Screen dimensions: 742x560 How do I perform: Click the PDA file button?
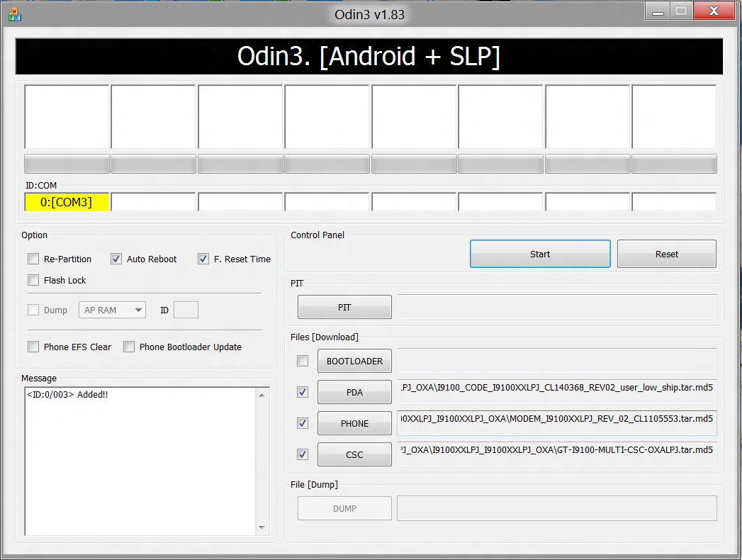[x=354, y=393]
